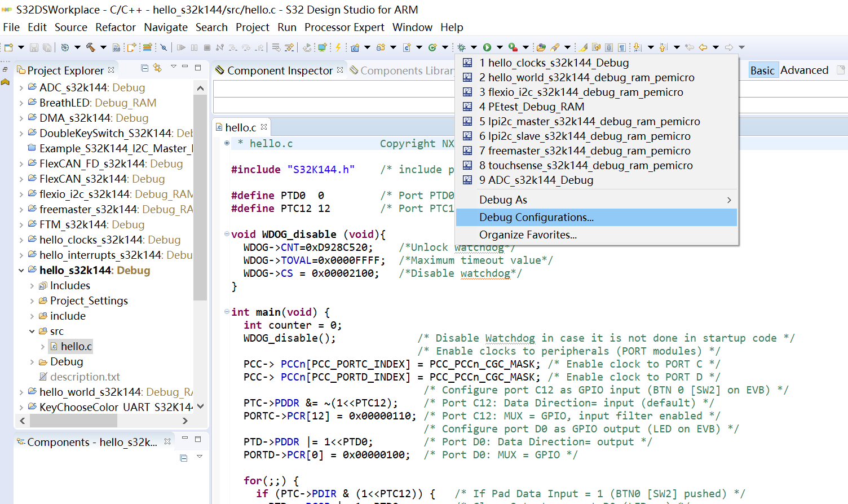Viewport: 848px width, 504px height.
Task: Toggle Link with Editor in Project Explorer
Action: pos(158,68)
